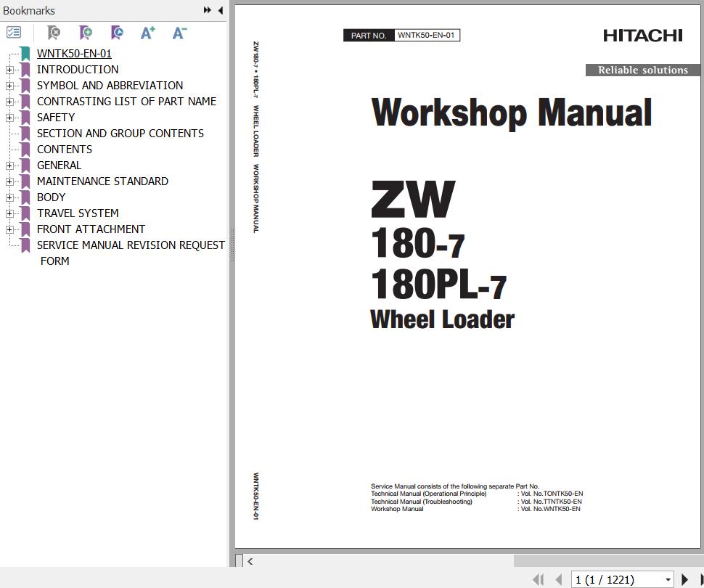Expand the GENERAL bookmark
704x588 pixels.
point(9,166)
